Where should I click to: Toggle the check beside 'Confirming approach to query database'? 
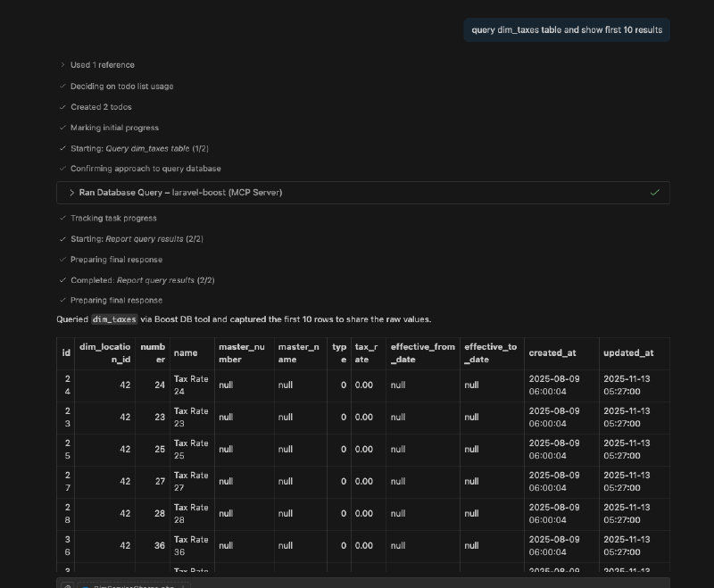coord(62,169)
